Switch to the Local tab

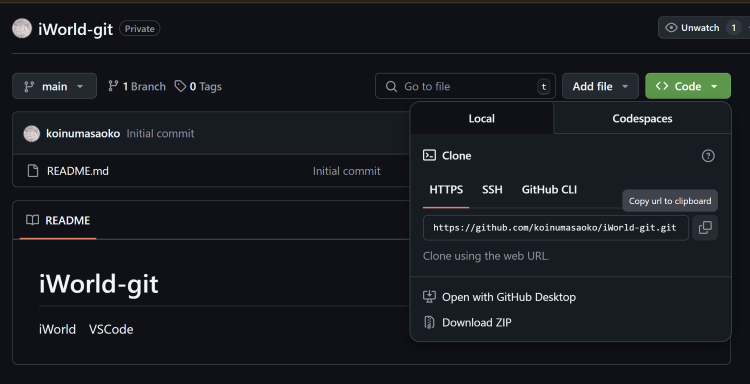pos(482,119)
